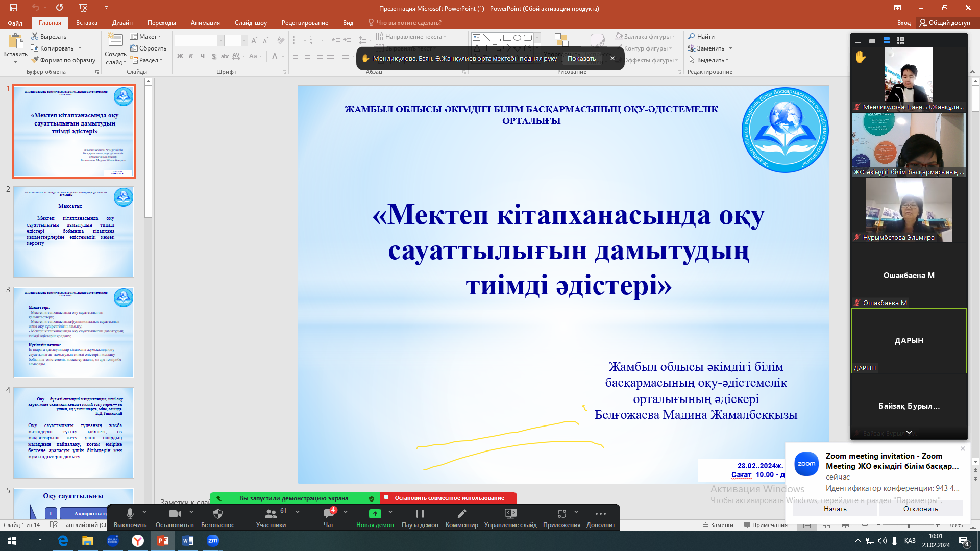Click the zoom slider in status bar

909,525
